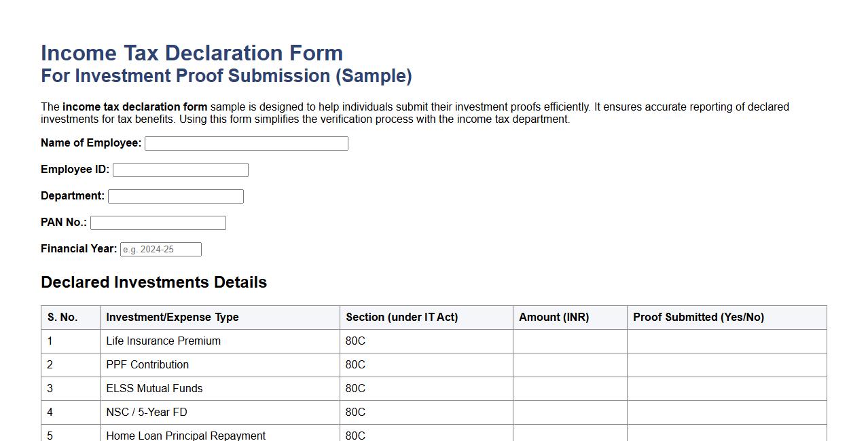Select the Income Tax Declaration Form heading
This screenshot has width=868, height=441.
(x=192, y=53)
